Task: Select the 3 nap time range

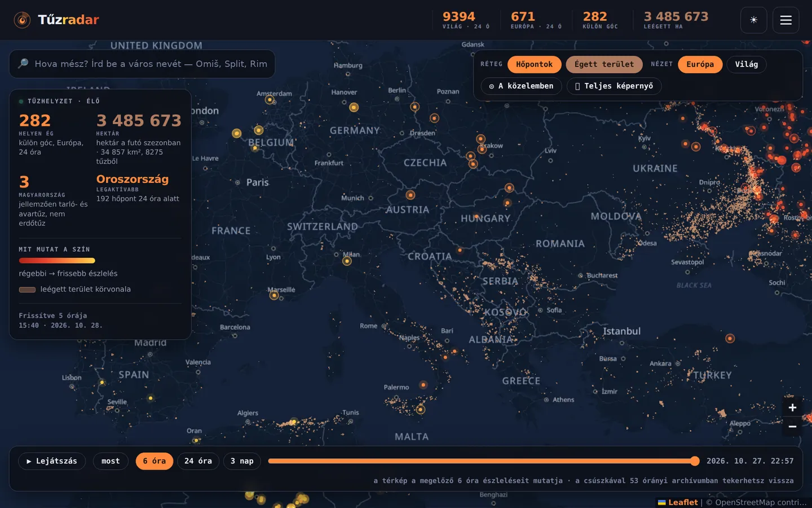Action: coord(242,461)
